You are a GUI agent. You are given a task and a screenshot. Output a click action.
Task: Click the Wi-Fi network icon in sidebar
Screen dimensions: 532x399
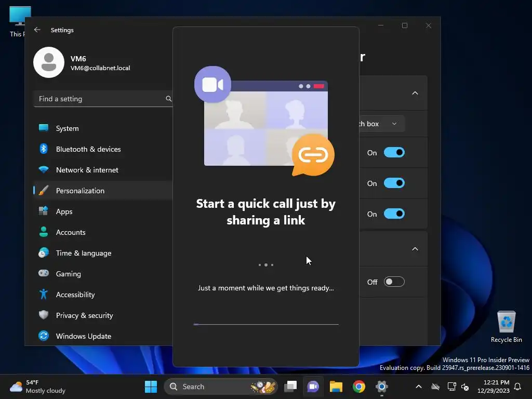(x=44, y=169)
